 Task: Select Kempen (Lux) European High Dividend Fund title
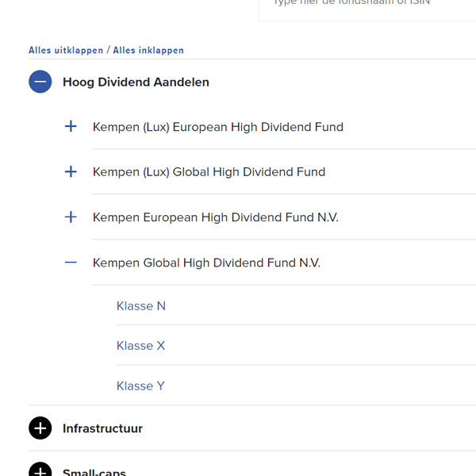218,127
